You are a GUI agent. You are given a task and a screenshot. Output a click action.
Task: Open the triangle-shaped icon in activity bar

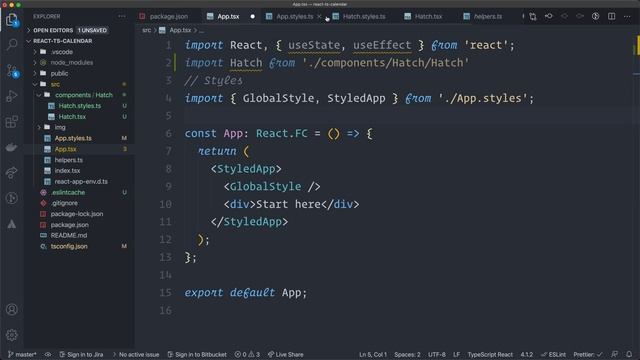11,224
